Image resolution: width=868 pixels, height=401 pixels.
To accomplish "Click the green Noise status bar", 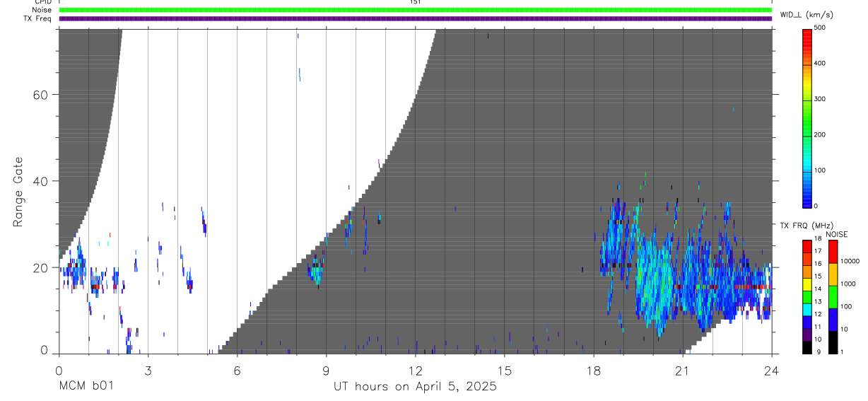I will click(415, 10).
